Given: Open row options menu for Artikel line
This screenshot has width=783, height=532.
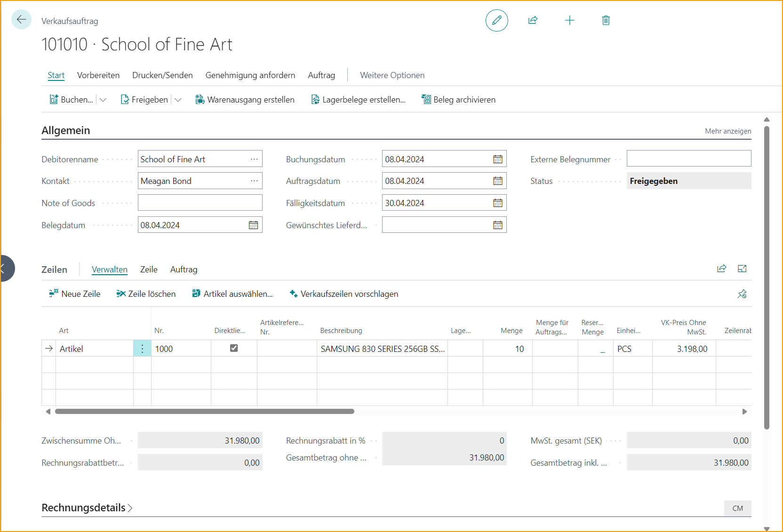Looking at the screenshot, I should (x=142, y=349).
